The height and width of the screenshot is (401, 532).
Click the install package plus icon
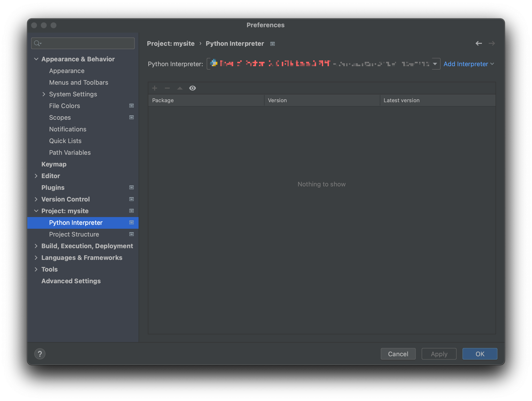click(155, 88)
